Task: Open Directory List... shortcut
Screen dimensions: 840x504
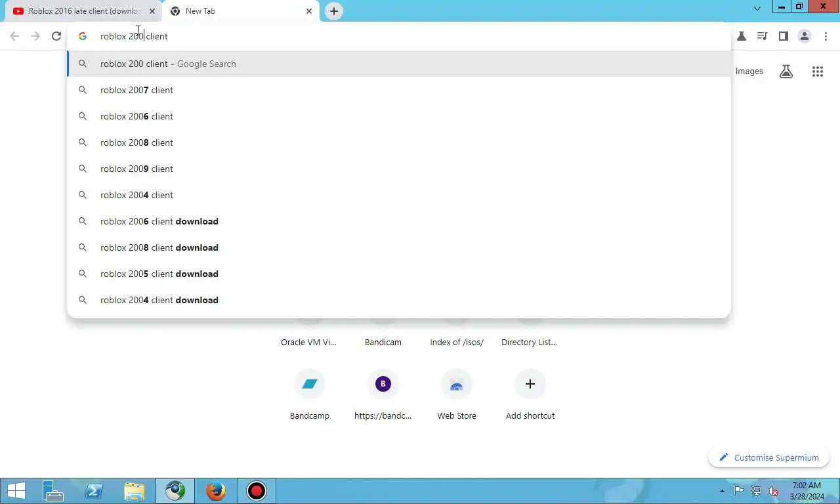Action: click(529, 342)
